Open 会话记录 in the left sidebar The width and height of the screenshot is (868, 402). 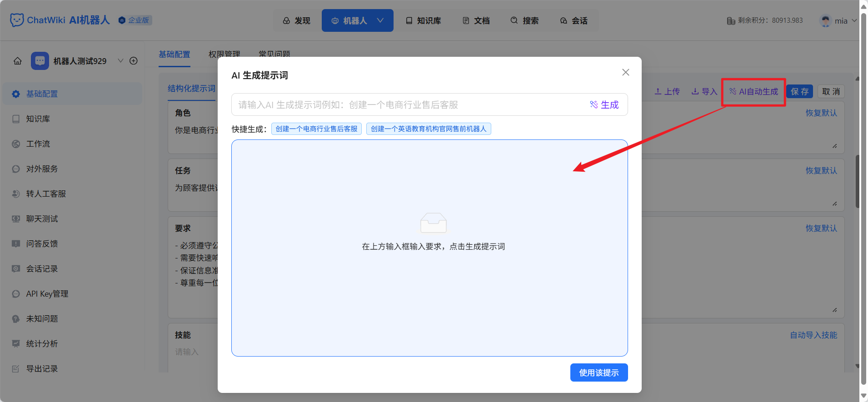73,269
